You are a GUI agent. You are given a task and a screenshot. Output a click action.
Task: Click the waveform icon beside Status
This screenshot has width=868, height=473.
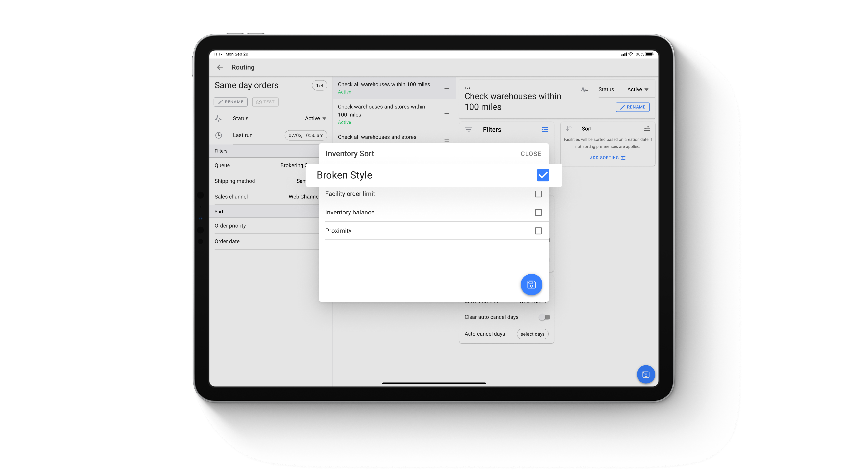pyautogui.click(x=219, y=118)
